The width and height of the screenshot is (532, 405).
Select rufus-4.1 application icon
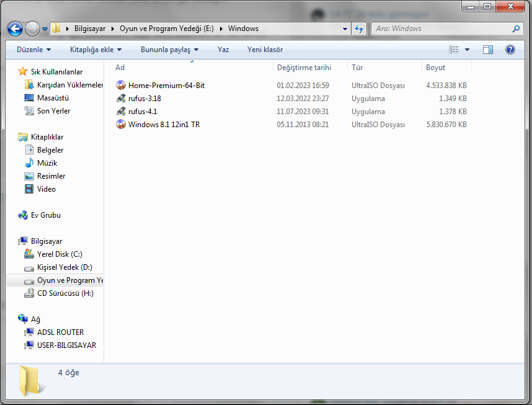click(121, 112)
